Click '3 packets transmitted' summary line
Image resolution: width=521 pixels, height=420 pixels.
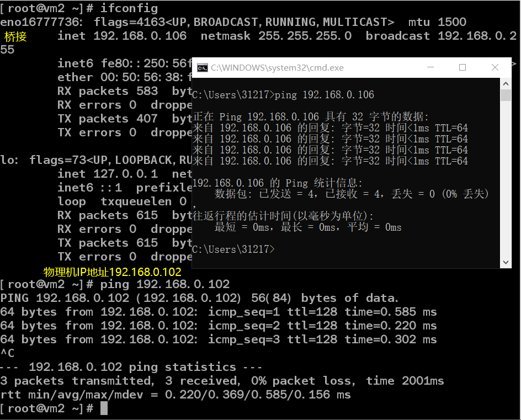tap(222, 381)
